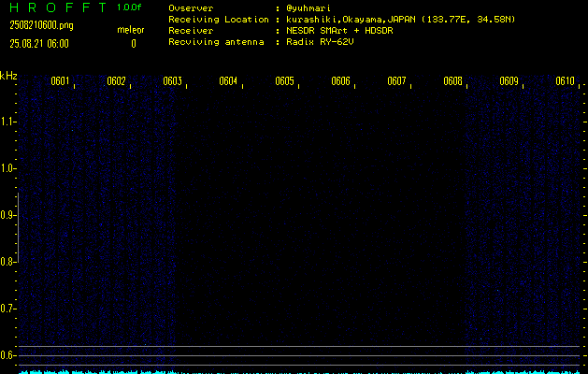
Task: Click the 0607 time marker
Action: pos(396,81)
